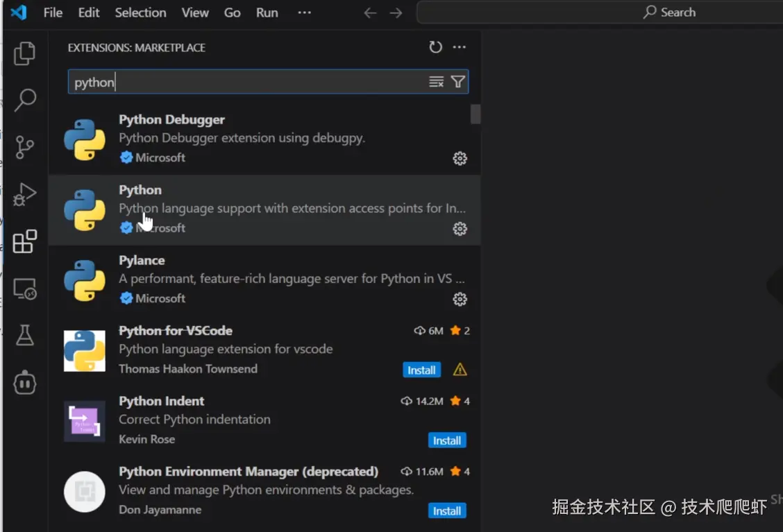Select Python Environment Manager (deprecated) title

tap(249, 472)
